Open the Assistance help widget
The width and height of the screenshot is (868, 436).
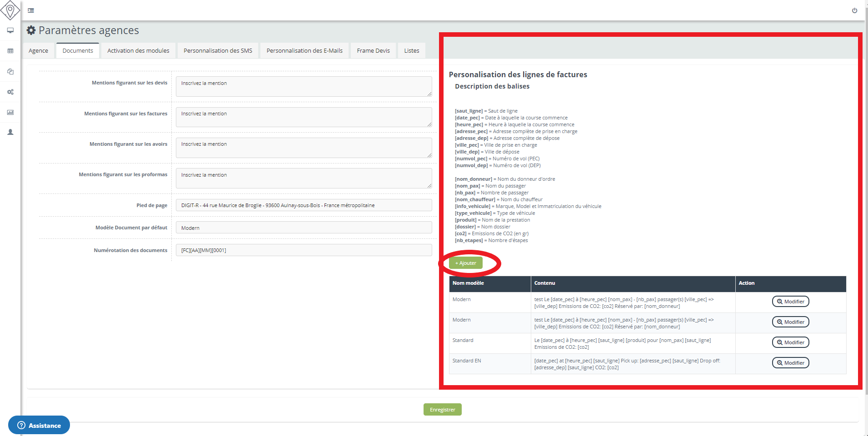pos(39,425)
